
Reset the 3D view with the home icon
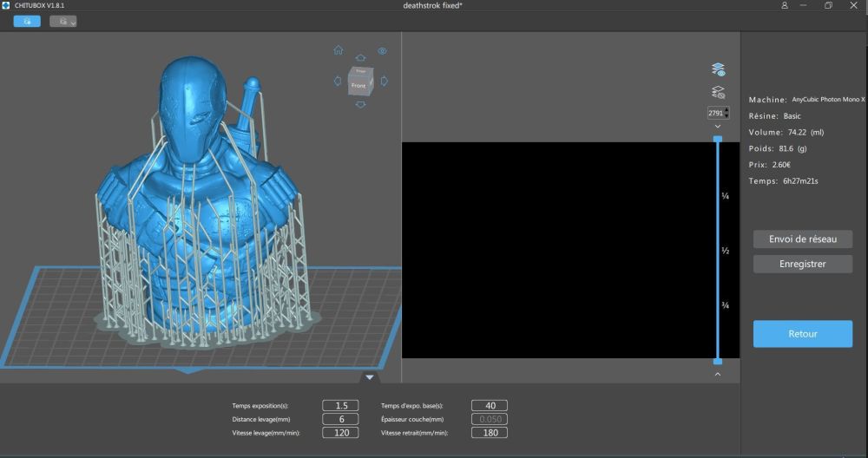[x=339, y=50]
